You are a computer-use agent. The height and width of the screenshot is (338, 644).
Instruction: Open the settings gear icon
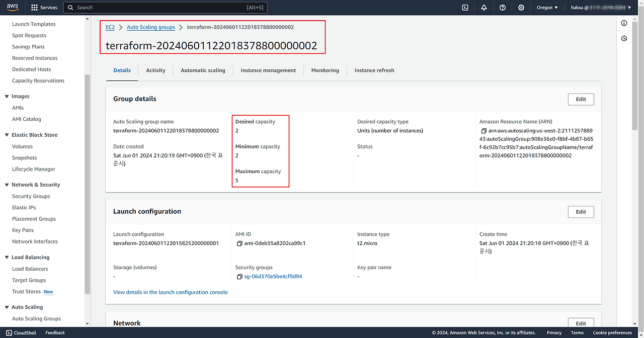[x=521, y=8]
